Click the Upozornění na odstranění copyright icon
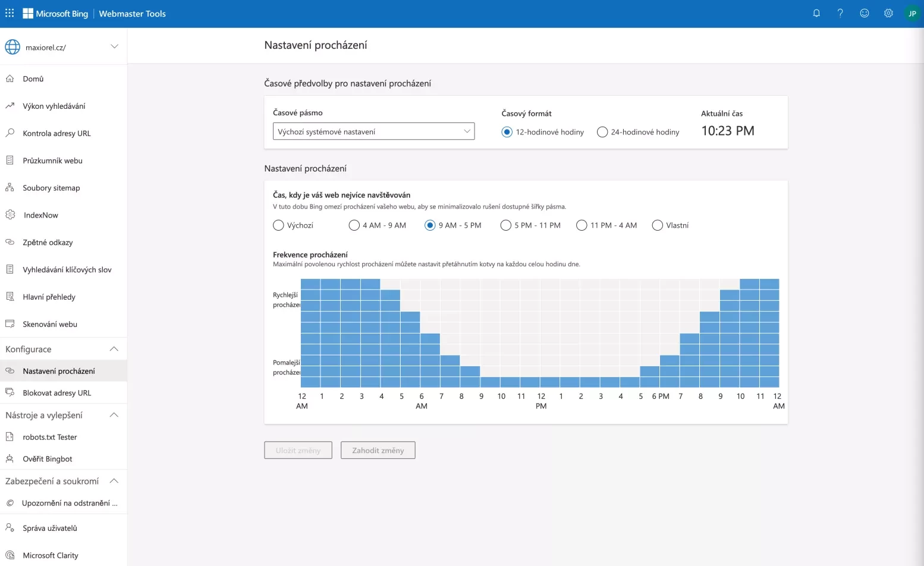Screen dimensions: 924x566 click(x=10, y=503)
